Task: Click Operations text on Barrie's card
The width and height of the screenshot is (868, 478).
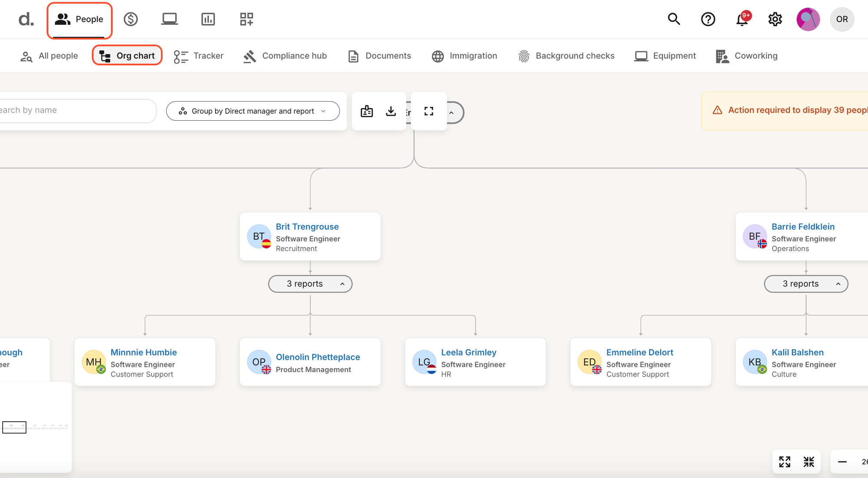Action: (790, 249)
